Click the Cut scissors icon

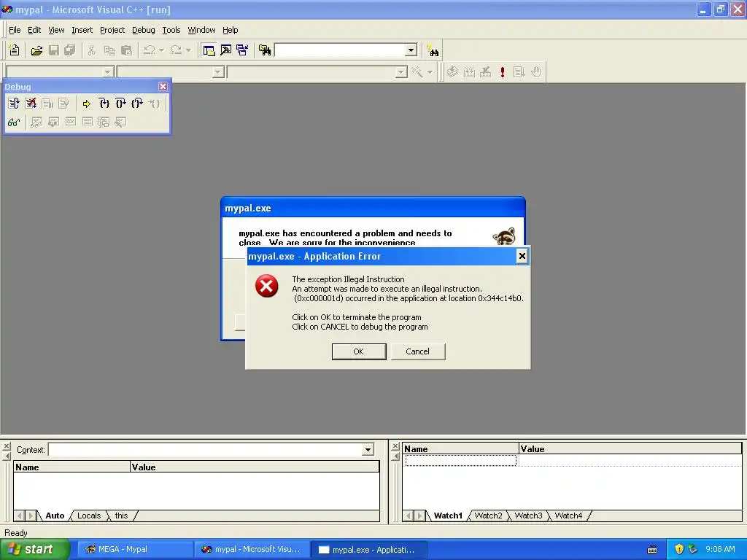(91, 50)
